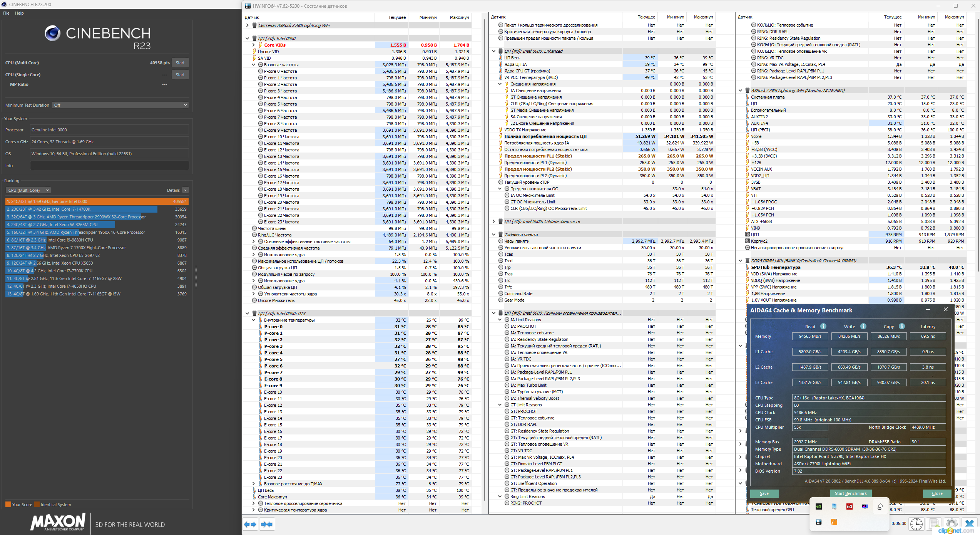Click the clock reset icon in HWiNFO
This screenshot has height=535, width=980.
916,524
